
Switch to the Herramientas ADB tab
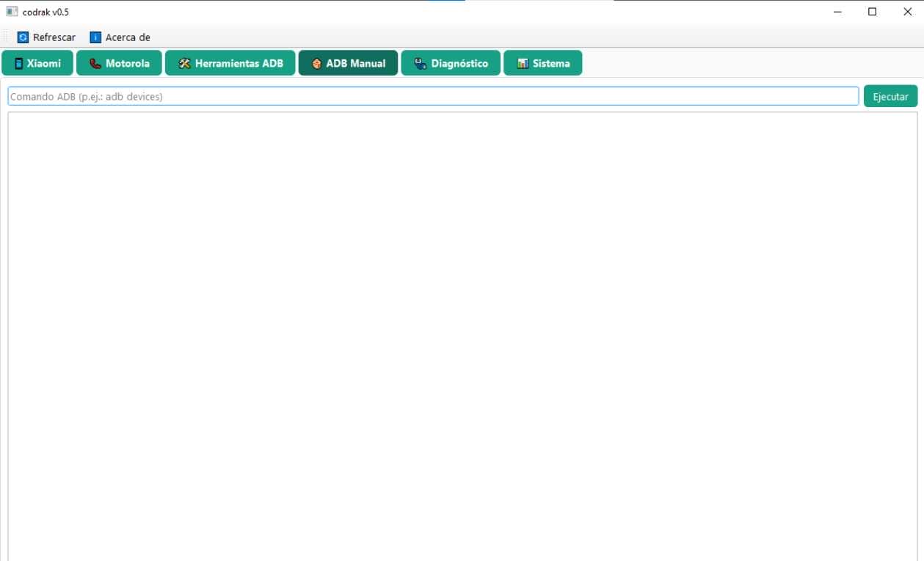230,63
